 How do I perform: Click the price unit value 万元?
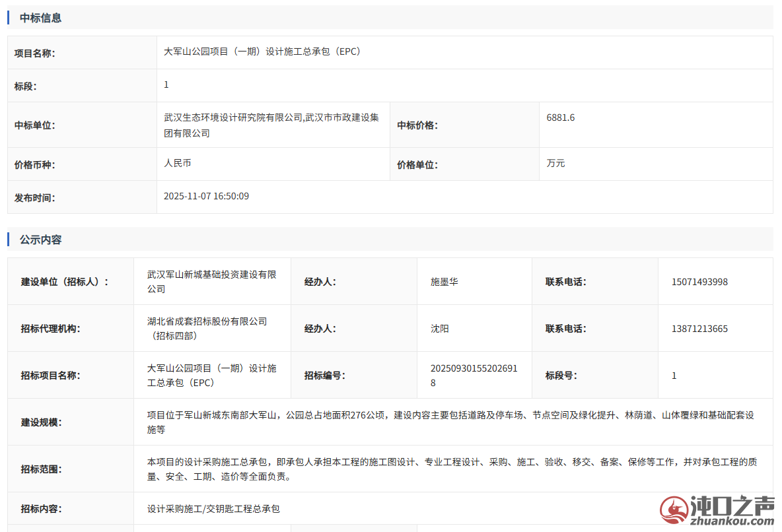click(555, 163)
